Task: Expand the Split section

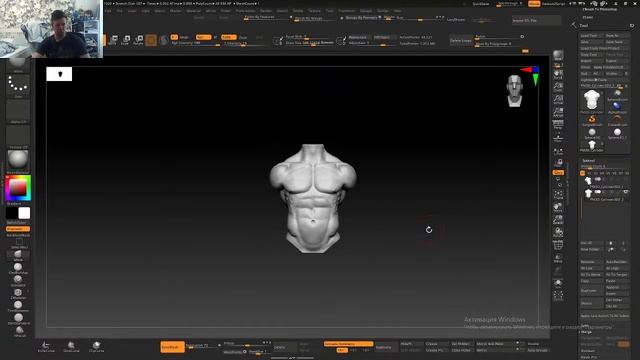Action: click(x=585, y=325)
